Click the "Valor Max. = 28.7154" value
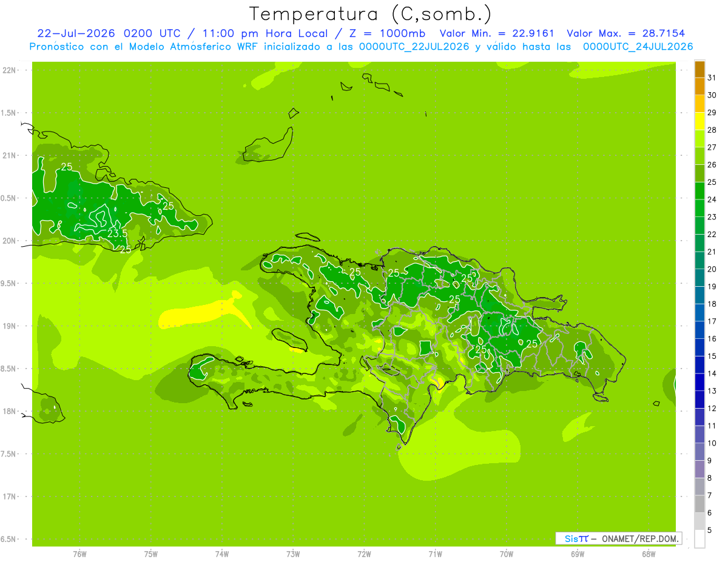 (x=627, y=33)
